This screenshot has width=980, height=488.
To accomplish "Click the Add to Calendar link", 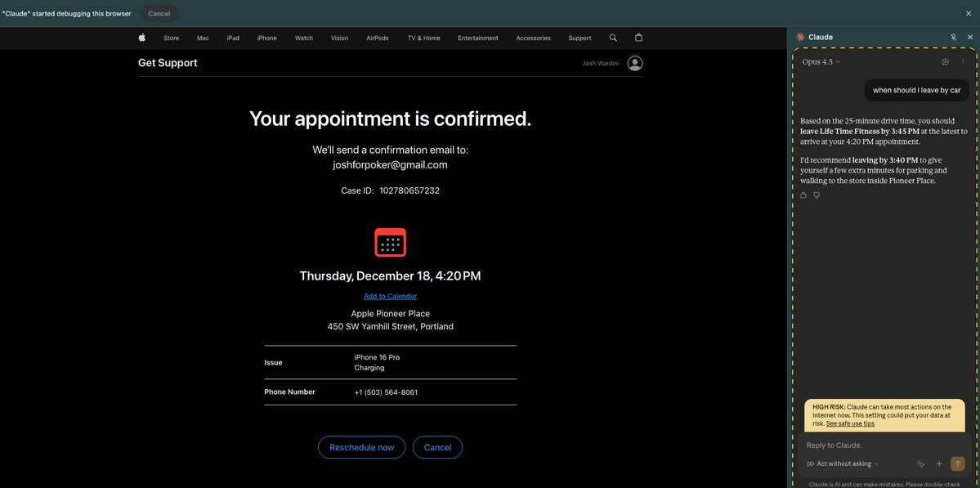I will [391, 296].
